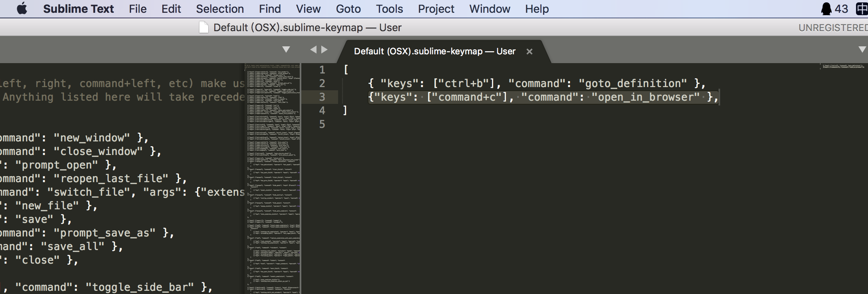868x294 pixels.
Task: Open the Selection menu
Action: click(x=220, y=9)
